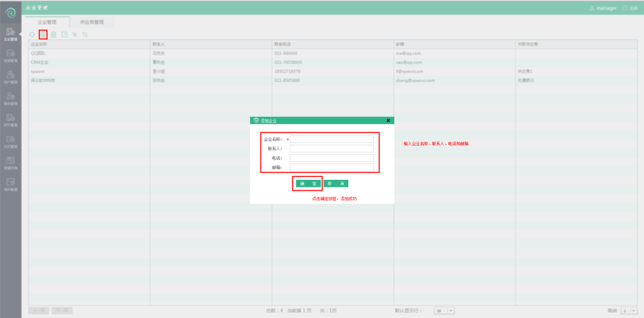
Task: Select the 企业管理 tab
Action: [47, 22]
